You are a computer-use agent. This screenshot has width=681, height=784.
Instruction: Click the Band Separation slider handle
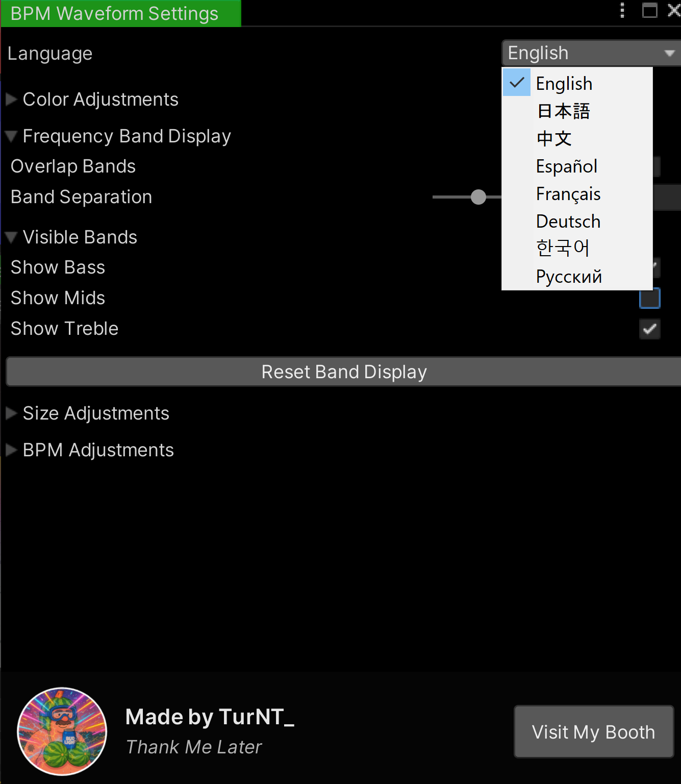[478, 197]
